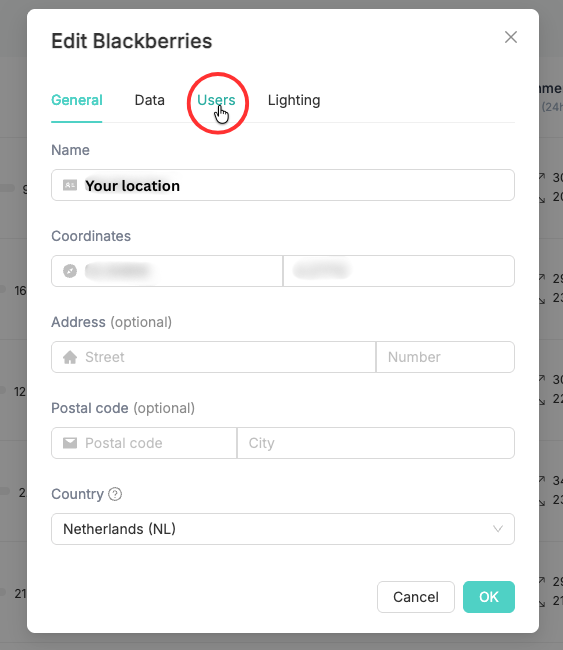Click into the Street address field

click(214, 357)
